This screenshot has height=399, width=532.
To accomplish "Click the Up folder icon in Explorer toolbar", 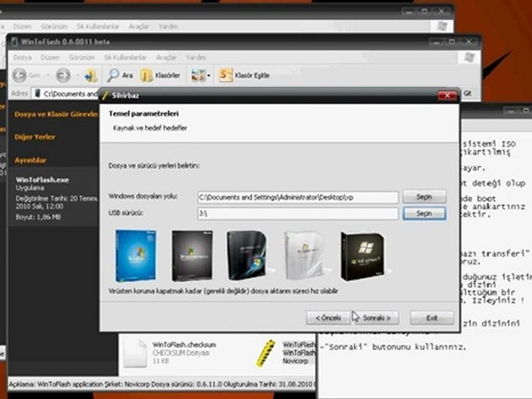I will pos(90,75).
